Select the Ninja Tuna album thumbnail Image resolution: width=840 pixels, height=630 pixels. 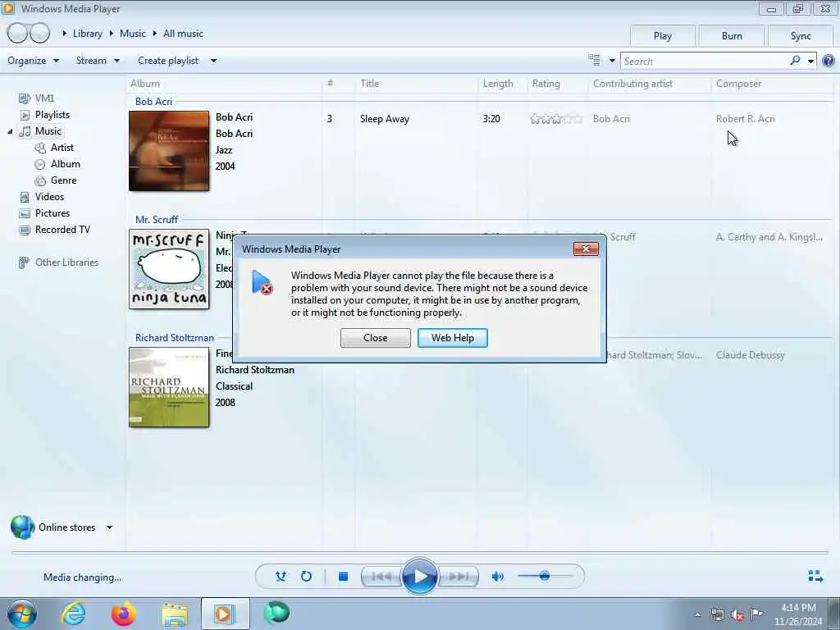coord(169,269)
